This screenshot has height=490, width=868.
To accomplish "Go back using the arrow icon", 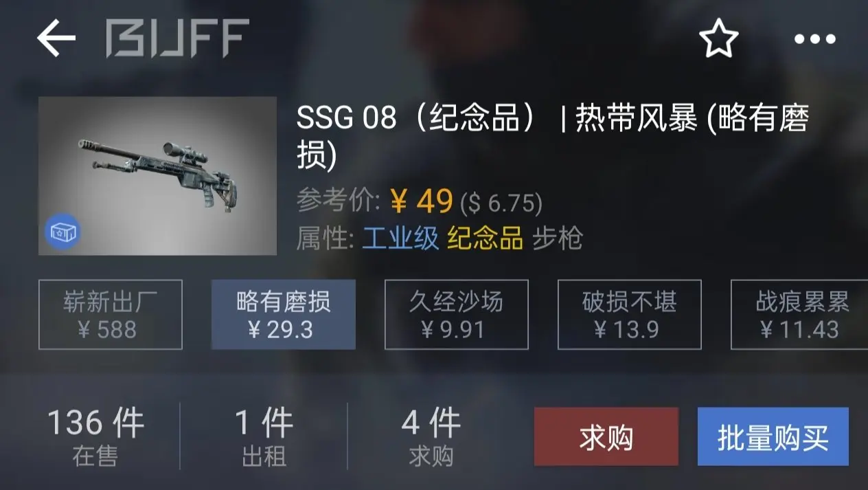I will (56, 38).
